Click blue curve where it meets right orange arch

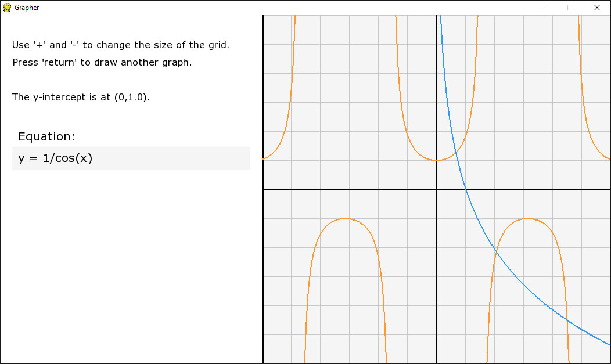(x=495, y=250)
